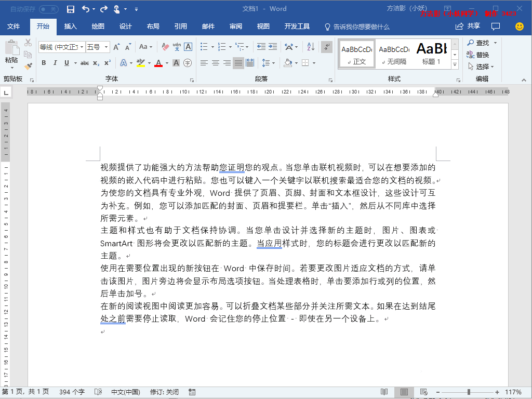Decrease paragraph indent

(x=261, y=47)
